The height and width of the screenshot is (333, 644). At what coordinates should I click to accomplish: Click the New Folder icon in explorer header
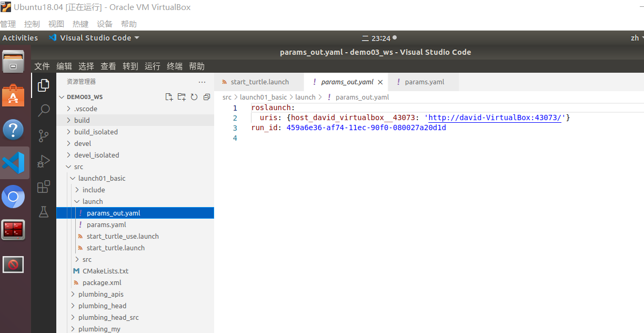point(182,97)
